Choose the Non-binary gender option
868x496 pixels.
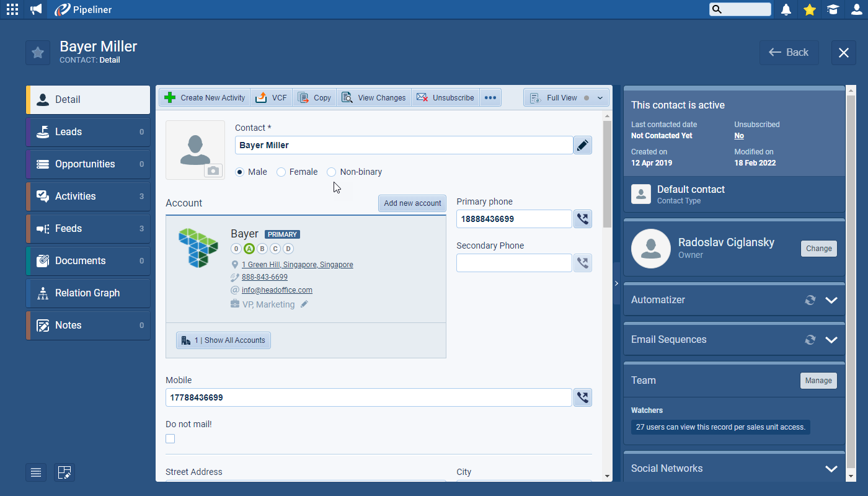pos(332,172)
